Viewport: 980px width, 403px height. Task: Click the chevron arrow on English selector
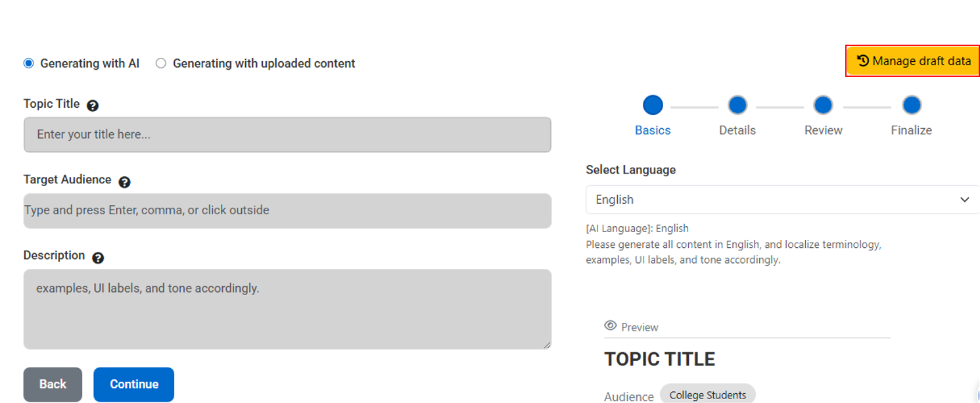[x=964, y=200]
